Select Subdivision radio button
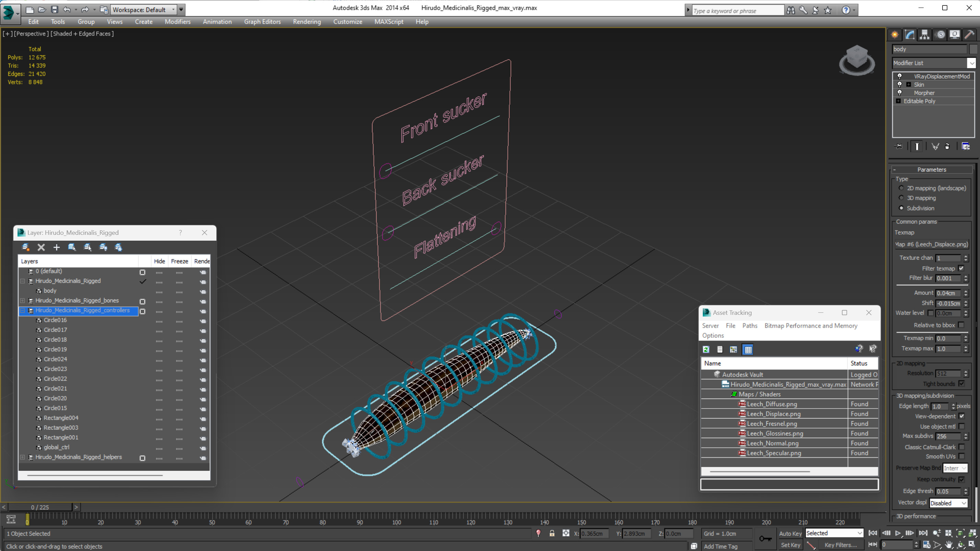This screenshot has width=980, height=551. (901, 208)
